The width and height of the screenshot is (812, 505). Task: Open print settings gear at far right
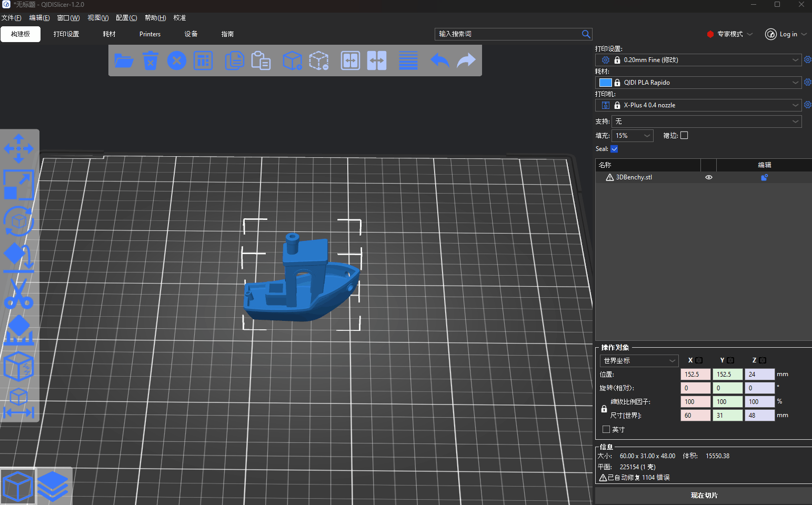click(x=808, y=60)
